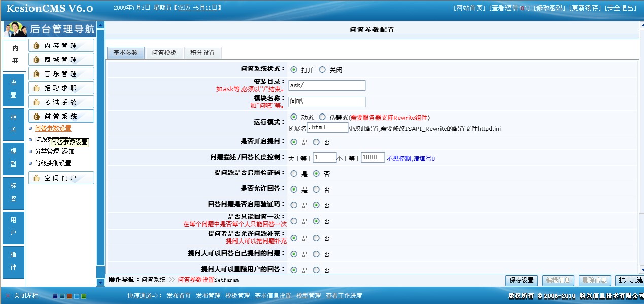Viewport: 644px width, 304px height.
Task: Pick the green theme color swatch
Action: (x=84, y=296)
